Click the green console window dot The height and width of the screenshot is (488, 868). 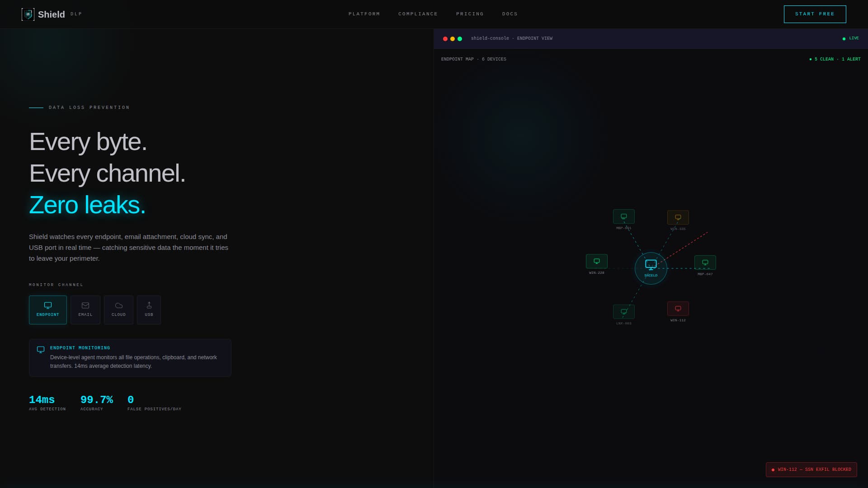(460, 39)
